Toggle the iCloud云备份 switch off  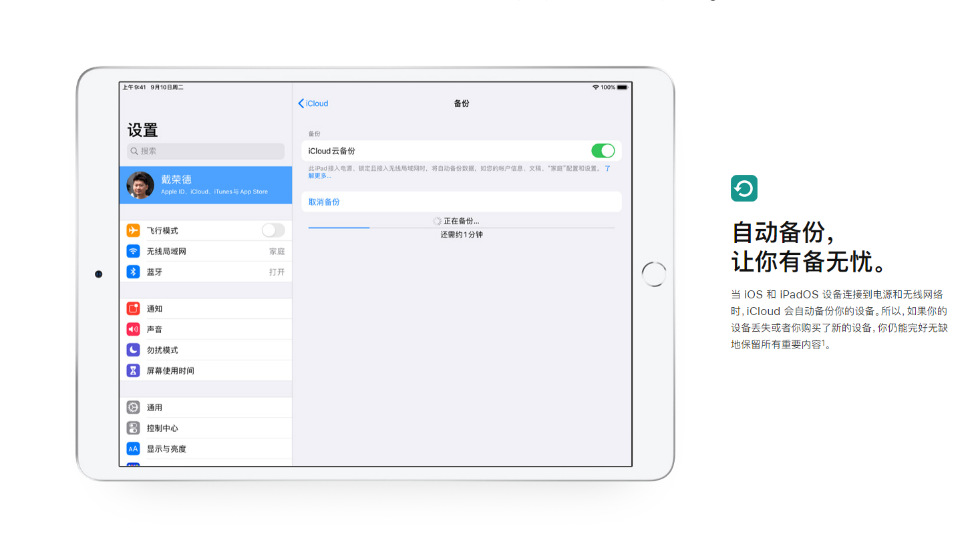point(603,151)
